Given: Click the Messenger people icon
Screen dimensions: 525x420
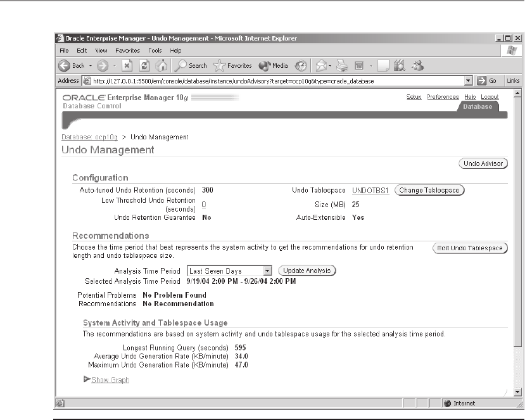Looking at the screenshot, I should pos(417,65).
